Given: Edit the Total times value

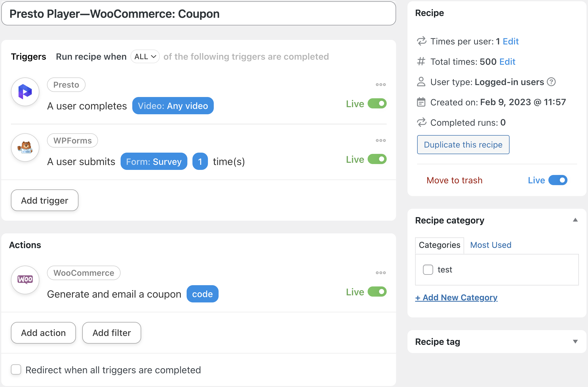Looking at the screenshot, I should (507, 62).
